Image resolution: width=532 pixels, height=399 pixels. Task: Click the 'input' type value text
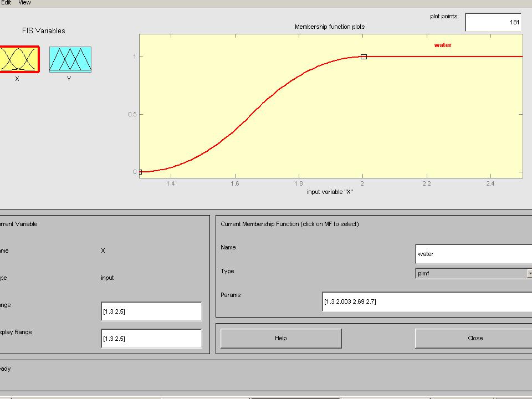tap(107, 278)
